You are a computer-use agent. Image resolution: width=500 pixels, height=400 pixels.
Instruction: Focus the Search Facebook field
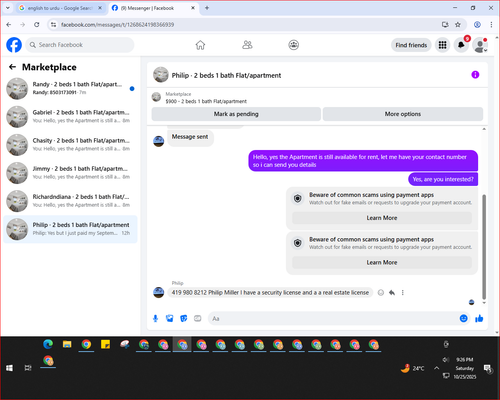[80, 45]
